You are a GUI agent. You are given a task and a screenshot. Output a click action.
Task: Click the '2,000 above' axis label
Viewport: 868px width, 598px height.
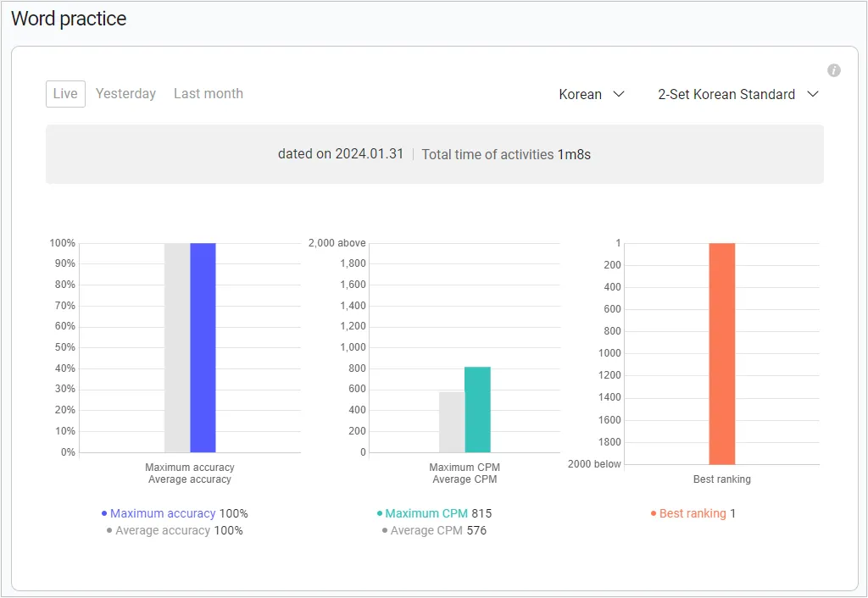click(337, 243)
